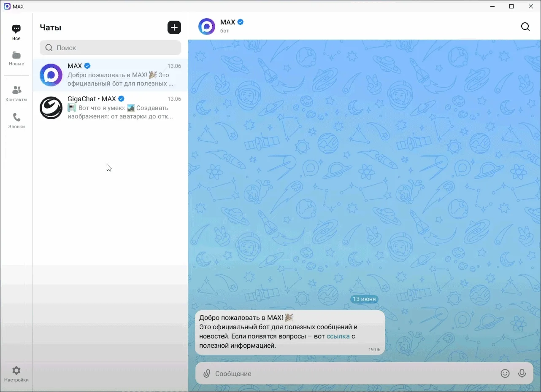
Task: Maximize the MAX application window
Action: click(x=511, y=6)
